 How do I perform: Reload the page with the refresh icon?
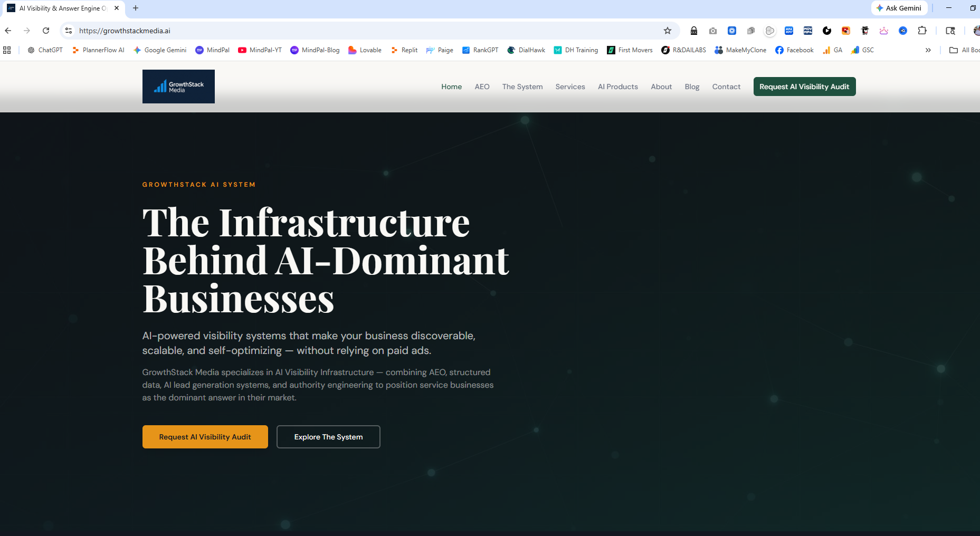tap(46, 31)
